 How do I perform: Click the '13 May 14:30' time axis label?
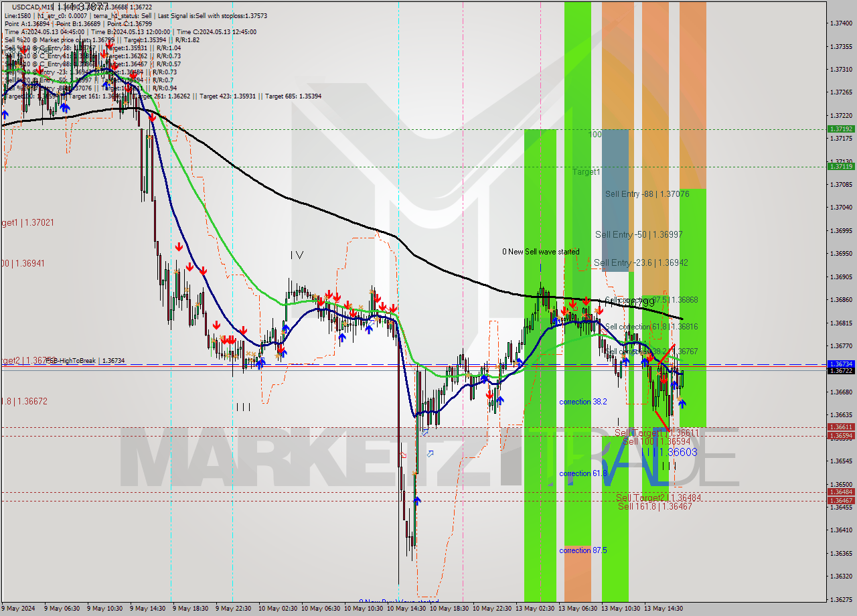pos(663,609)
